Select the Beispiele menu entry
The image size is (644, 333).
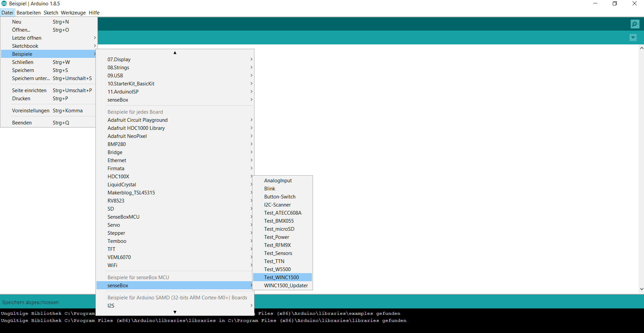(49, 54)
